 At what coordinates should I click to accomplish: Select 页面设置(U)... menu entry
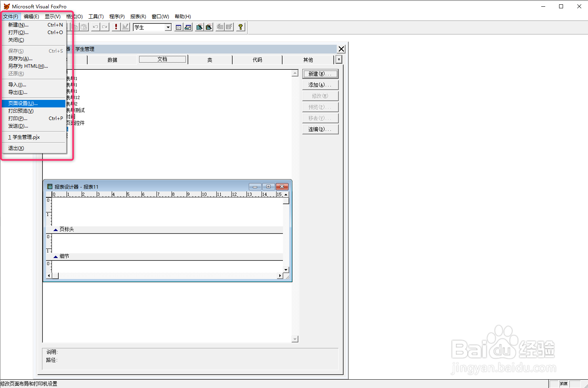click(34, 103)
